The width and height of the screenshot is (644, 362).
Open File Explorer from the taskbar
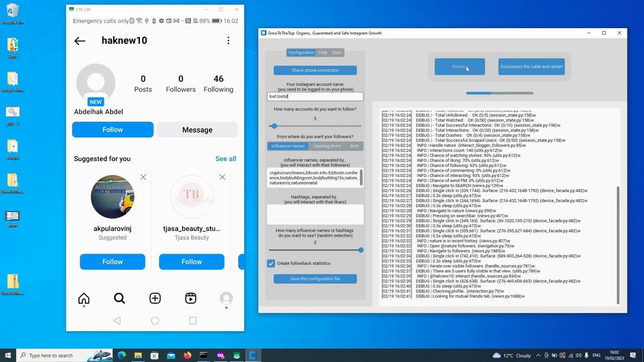[138, 355]
